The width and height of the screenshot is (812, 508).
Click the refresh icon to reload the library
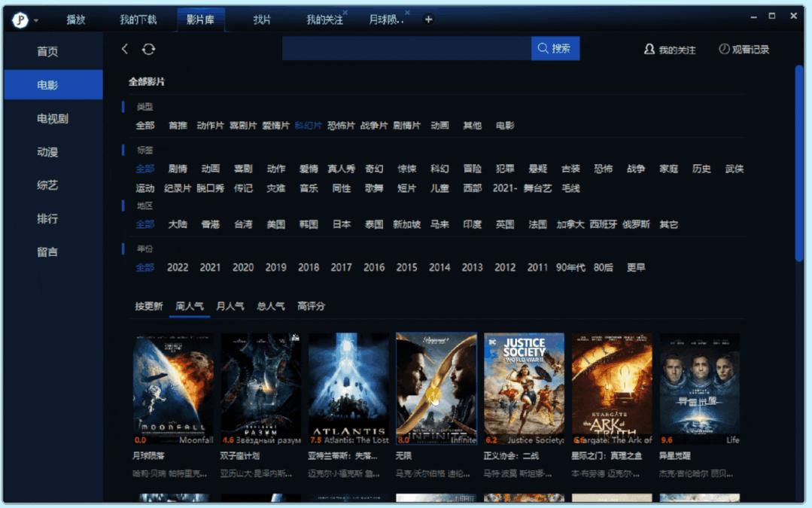148,49
